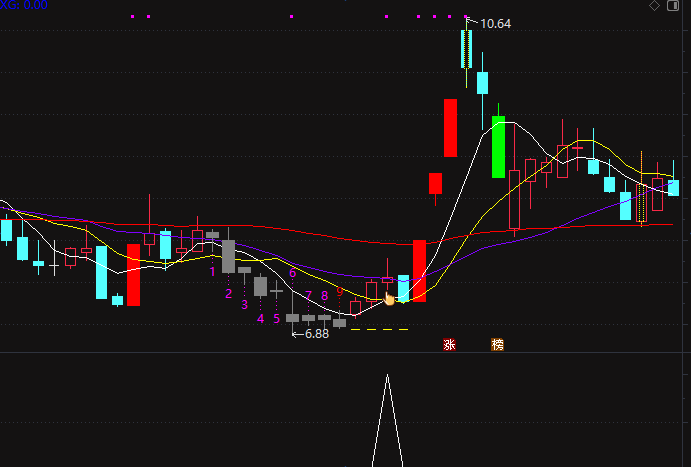Click the solid green candlestick
Screen dimensions: 691x467
pos(498,147)
